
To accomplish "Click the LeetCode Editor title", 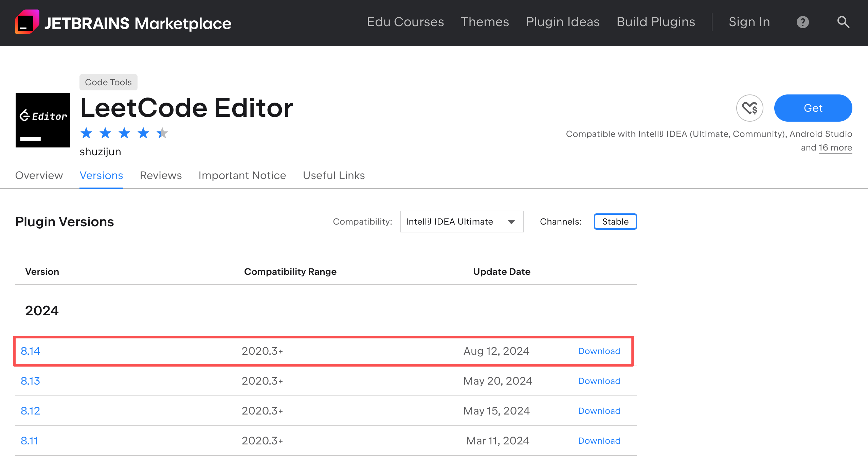I will tap(186, 108).
